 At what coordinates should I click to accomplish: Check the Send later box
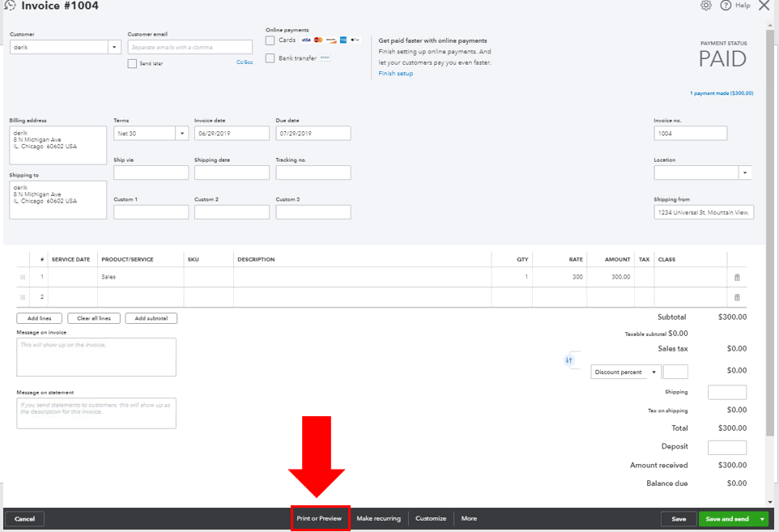tap(132, 64)
